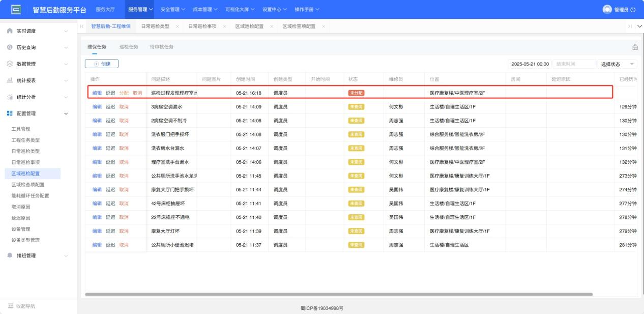Click 取消 on the 22号床插座不通电 row
The height and width of the screenshot is (314, 644).
click(124, 217)
